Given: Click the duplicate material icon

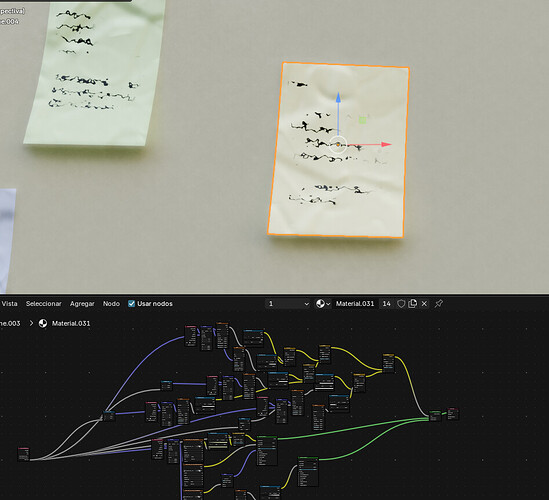Looking at the screenshot, I should 412,304.
